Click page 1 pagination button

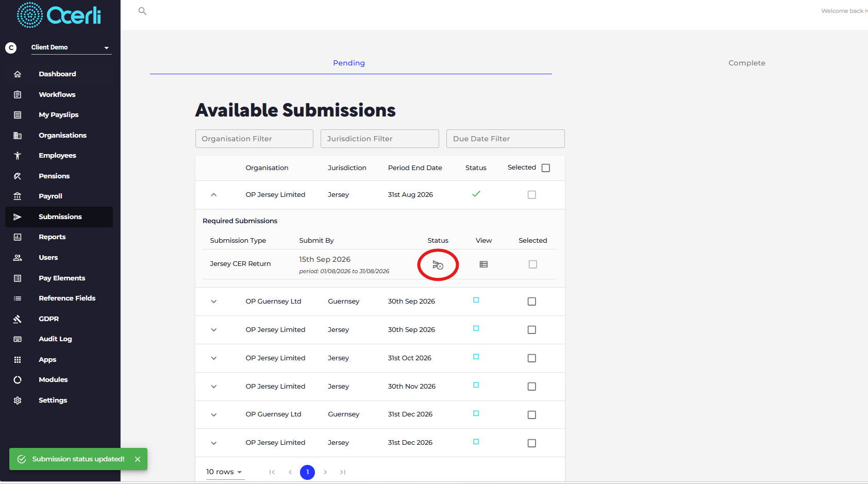coord(308,472)
